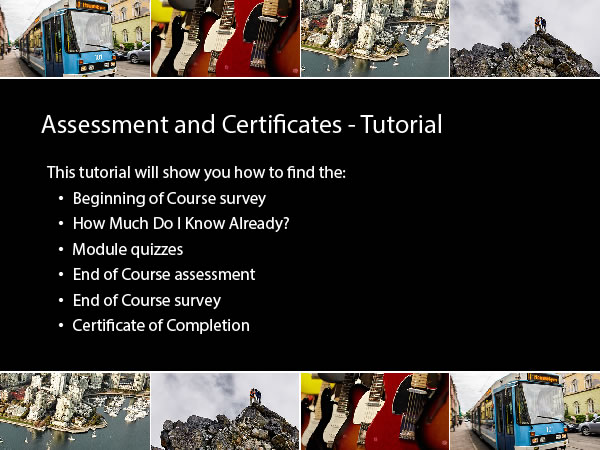The image size is (600, 450).
Task: Click the 'End of Course survey' item
Action: tap(147, 300)
